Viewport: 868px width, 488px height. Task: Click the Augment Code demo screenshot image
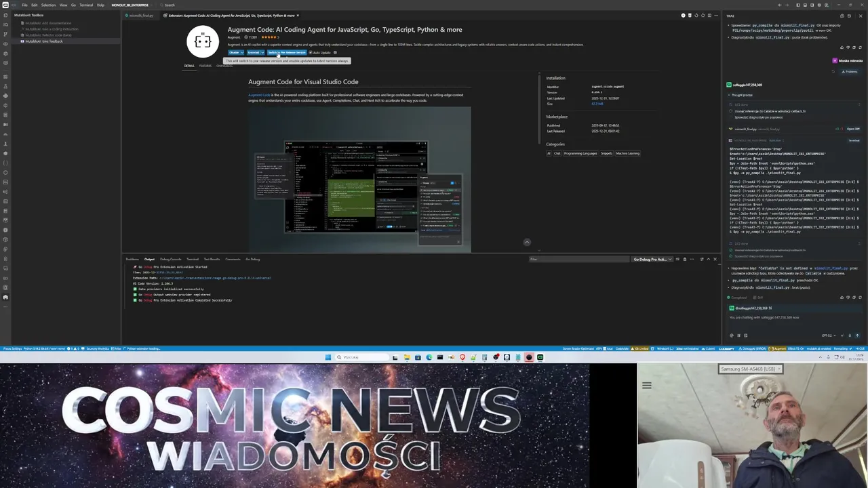[x=359, y=180]
